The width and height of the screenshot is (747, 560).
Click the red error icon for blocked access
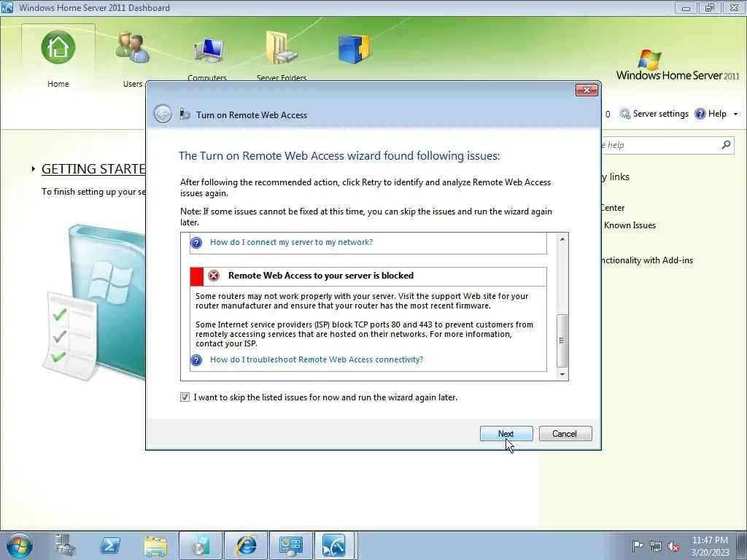click(214, 276)
